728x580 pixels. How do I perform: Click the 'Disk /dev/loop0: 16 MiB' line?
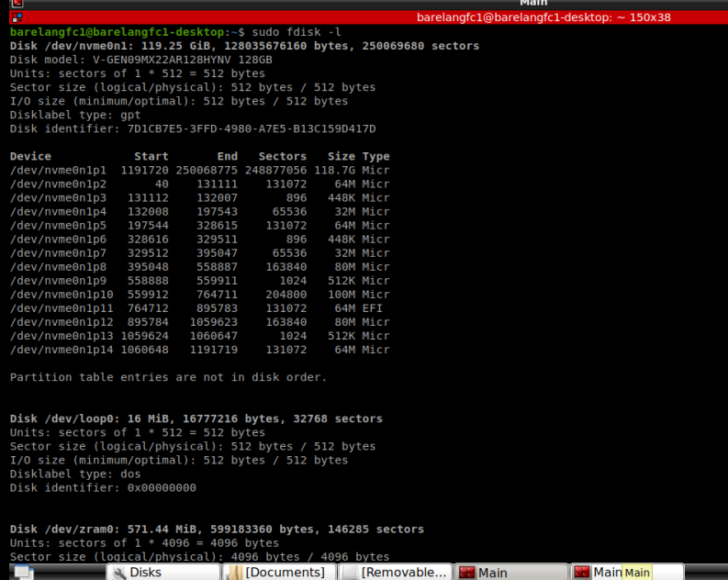coord(196,419)
